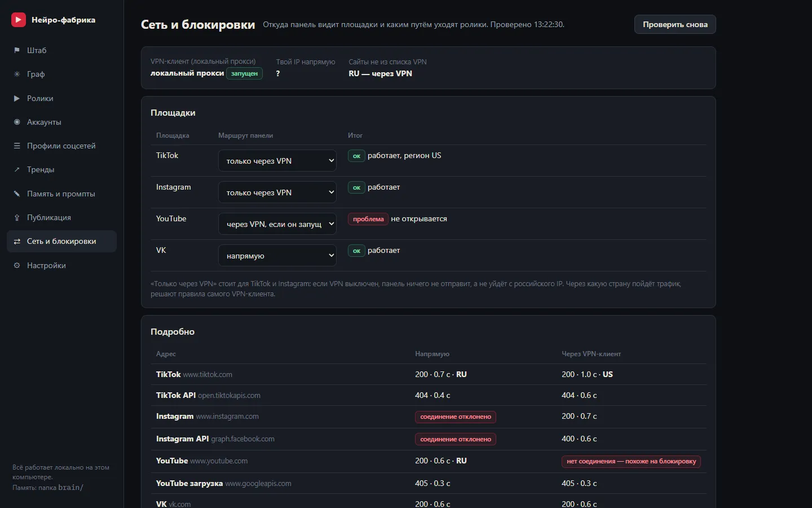Select Сеть и блокировки in the sidebar
812x508 pixels.
(x=61, y=241)
